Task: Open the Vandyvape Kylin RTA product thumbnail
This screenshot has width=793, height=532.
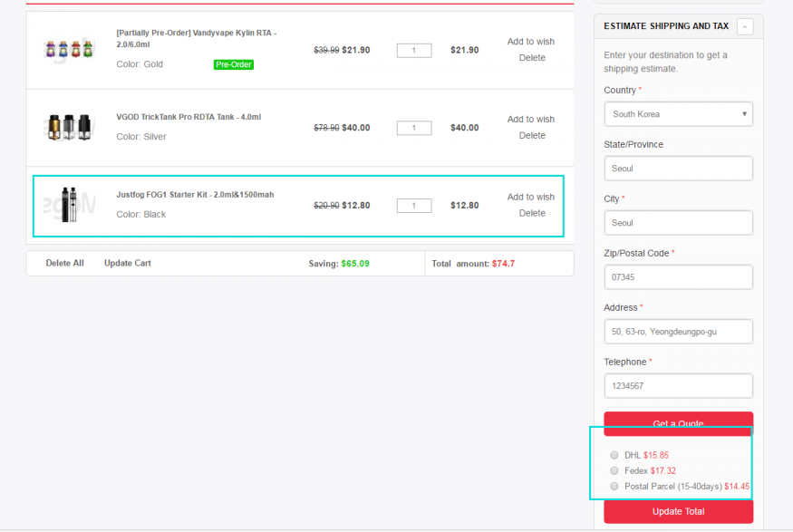Action: (69, 50)
